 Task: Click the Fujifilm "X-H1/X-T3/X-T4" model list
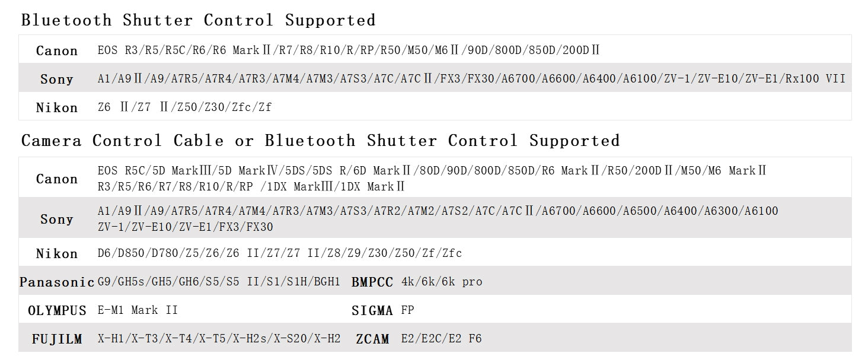click(x=219, y=339)
